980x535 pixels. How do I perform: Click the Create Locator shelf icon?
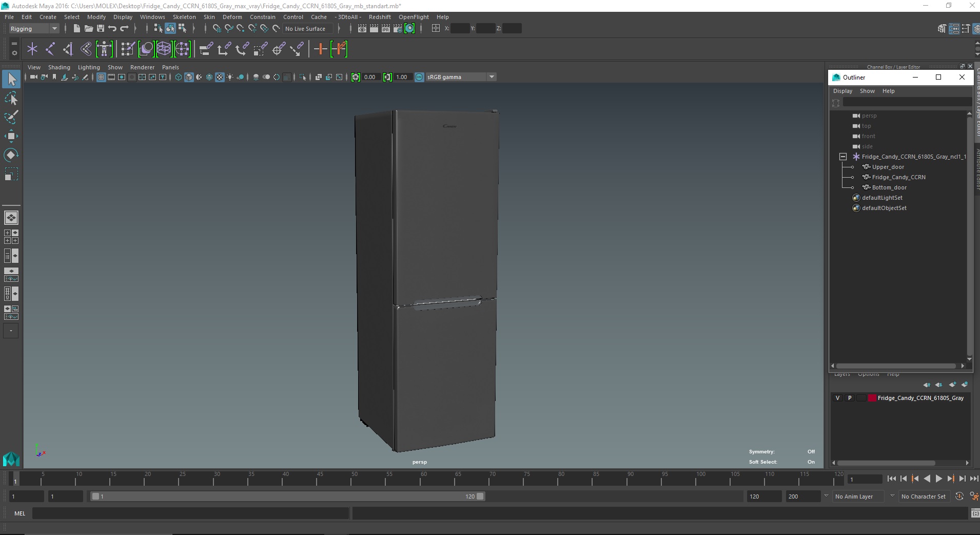32,49
